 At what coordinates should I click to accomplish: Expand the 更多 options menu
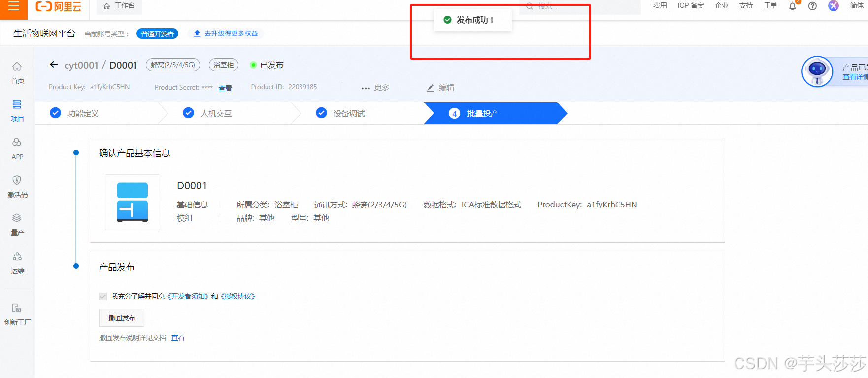pyautogui.click(x=375, y=87)
